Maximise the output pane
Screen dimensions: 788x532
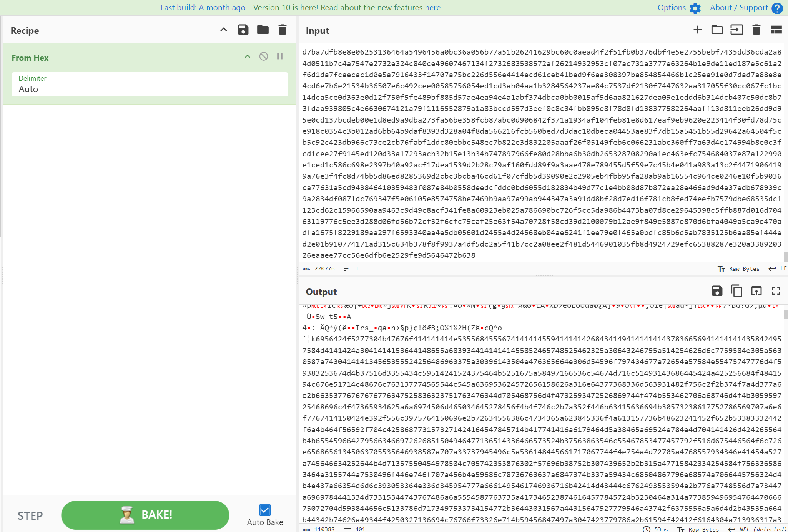pos(776,291)
